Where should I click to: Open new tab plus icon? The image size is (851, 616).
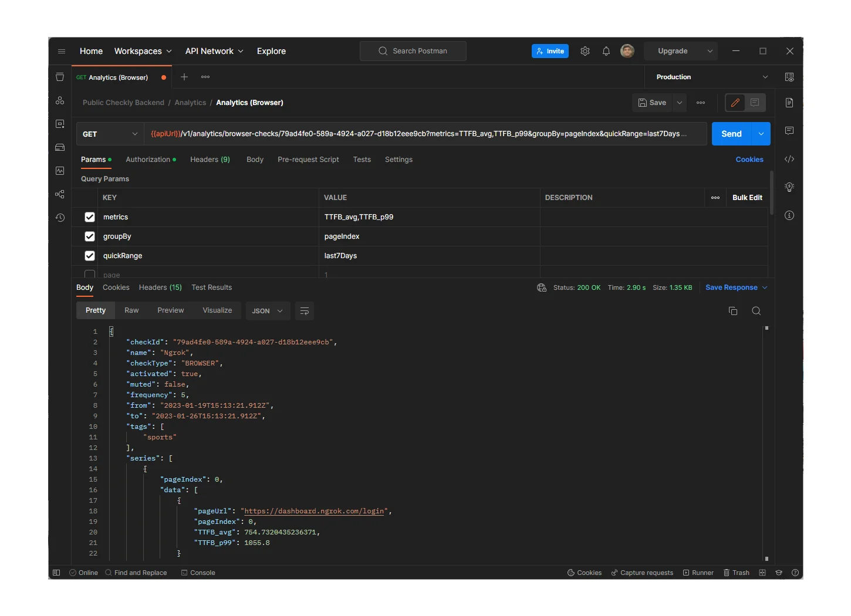coord(184,77)
